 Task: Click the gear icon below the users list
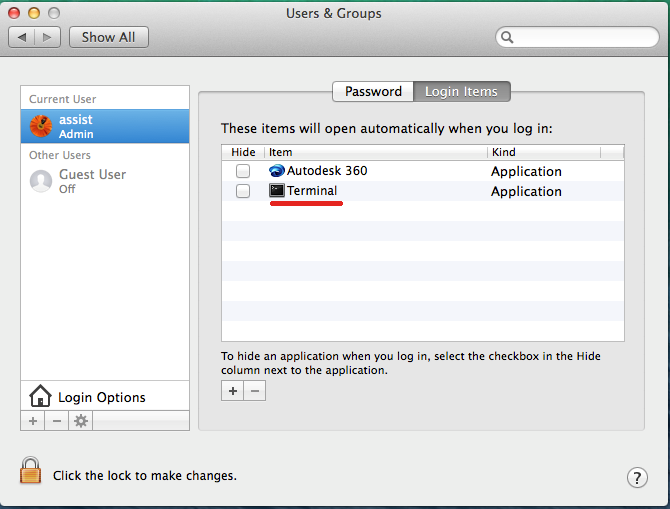click(x=81, y=421)
